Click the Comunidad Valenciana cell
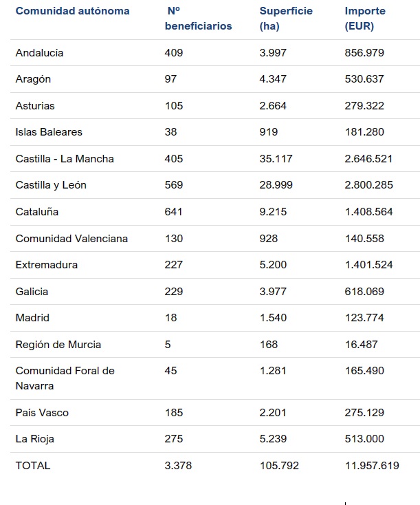Image resolution: width=420 pixels, height=505 pixels. 71,239
